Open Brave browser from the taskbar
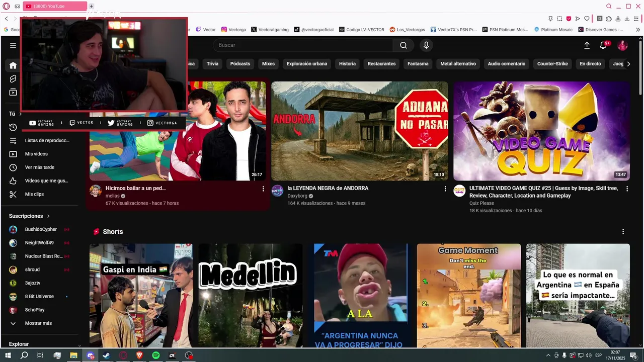Image resolution: width=644 pixels, height=362 pixels. tap(139, 355)
